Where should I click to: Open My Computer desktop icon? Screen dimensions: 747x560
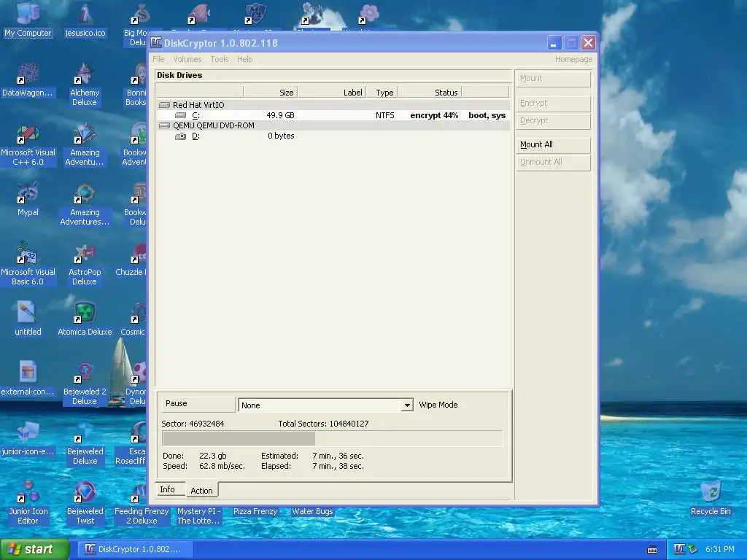click(28, 19)
